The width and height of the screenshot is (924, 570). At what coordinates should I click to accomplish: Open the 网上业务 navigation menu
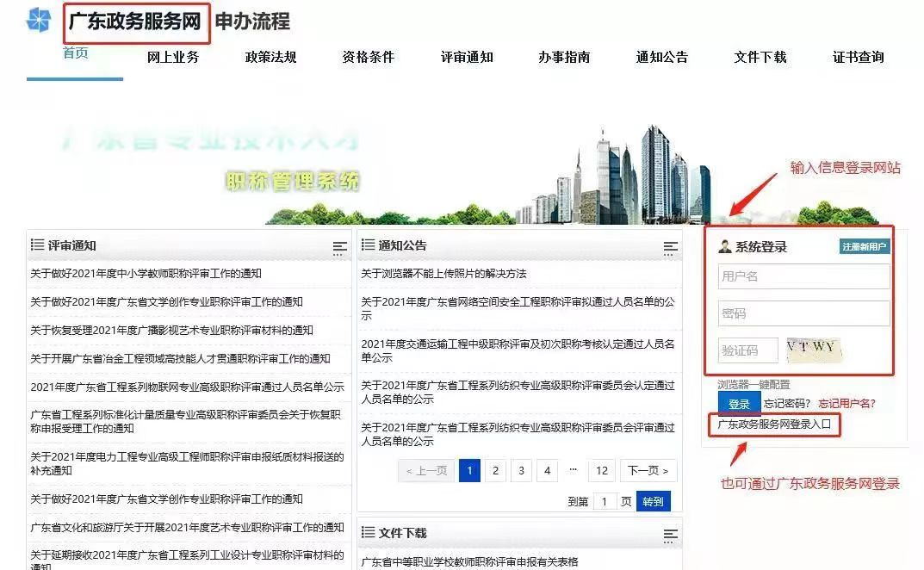[x=173, y=57]
